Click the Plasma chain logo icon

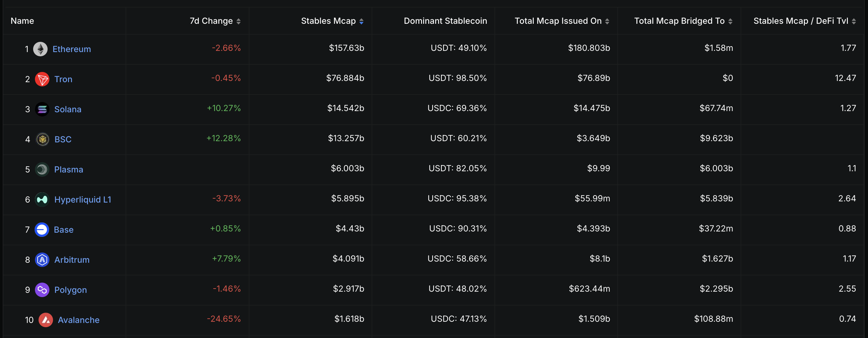coord(42,169)
